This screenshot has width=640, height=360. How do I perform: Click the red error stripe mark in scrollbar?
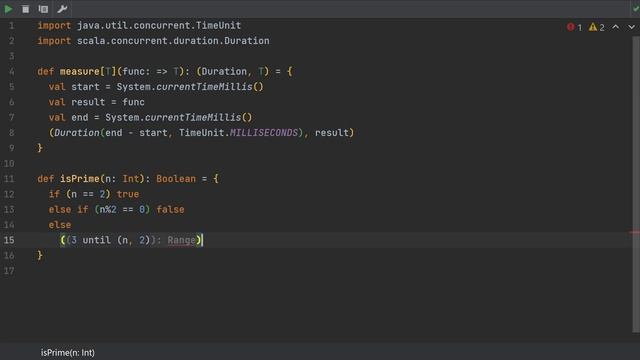click(634, 233)
